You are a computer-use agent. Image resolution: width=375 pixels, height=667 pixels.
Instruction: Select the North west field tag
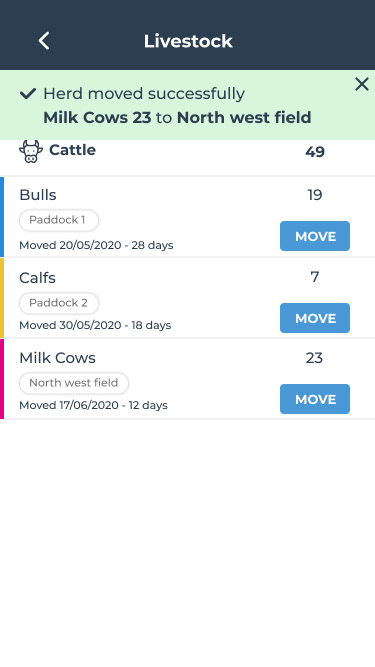(74, 383)
